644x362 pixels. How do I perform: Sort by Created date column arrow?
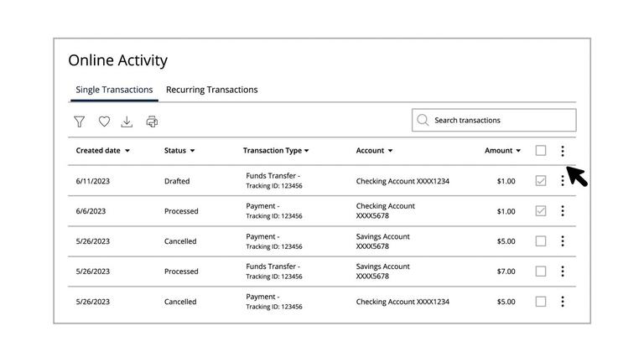127,151
